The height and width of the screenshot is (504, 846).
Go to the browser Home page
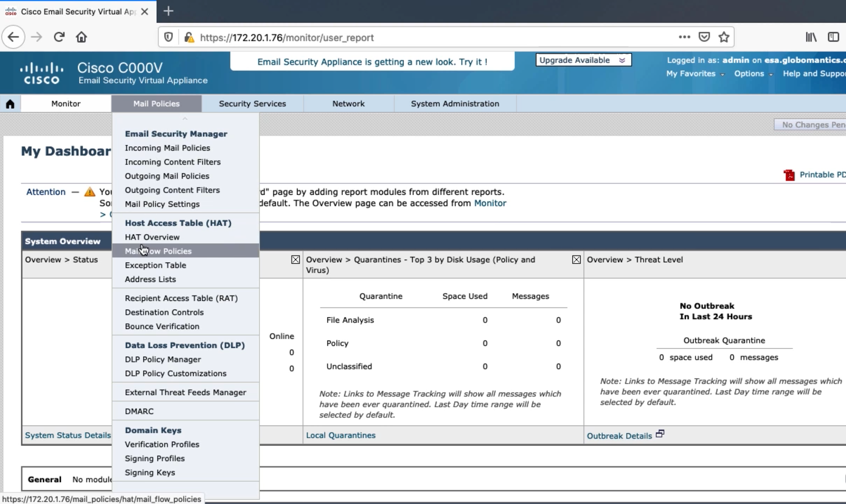coord(81,37)
